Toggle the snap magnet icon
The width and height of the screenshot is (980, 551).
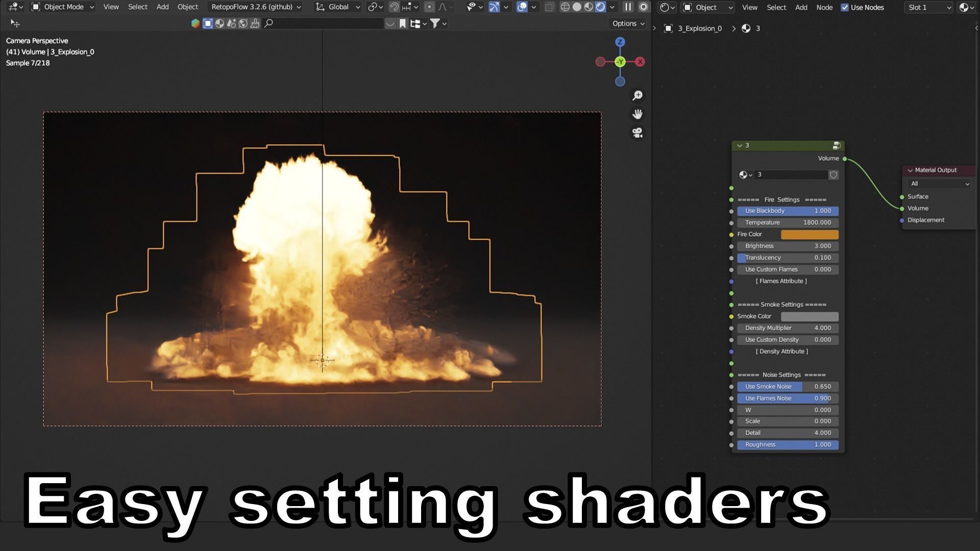[394, 7]
